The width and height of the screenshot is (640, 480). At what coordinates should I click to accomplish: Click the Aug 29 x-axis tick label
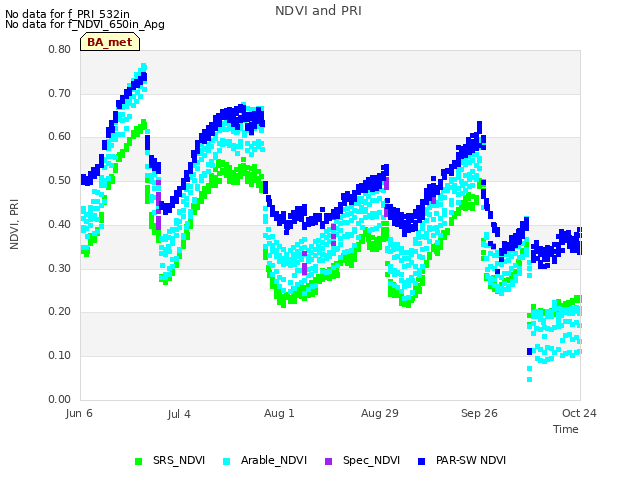380,413
